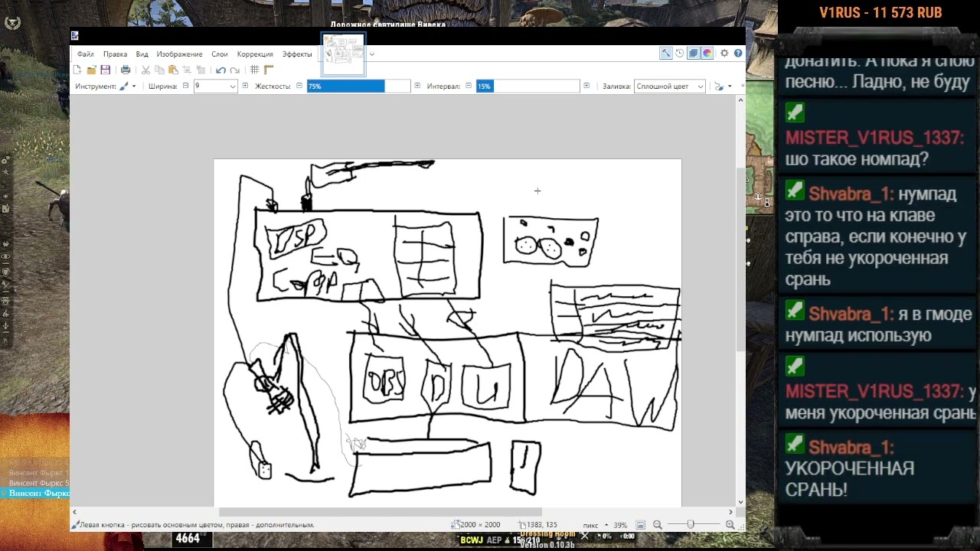980x551 pixels.
Task: Click the horizontal scrollbar thumb
Action: (380, 512)
